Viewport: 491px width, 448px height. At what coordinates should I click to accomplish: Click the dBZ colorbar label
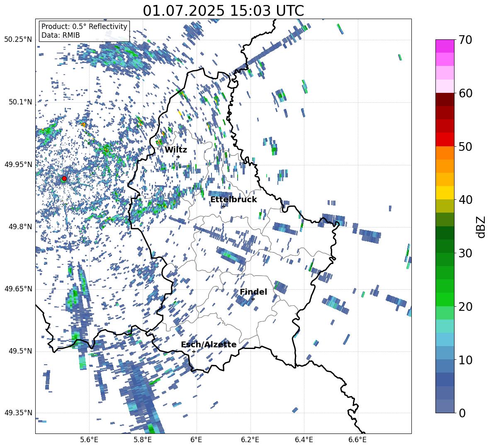[x=481, y=227]
